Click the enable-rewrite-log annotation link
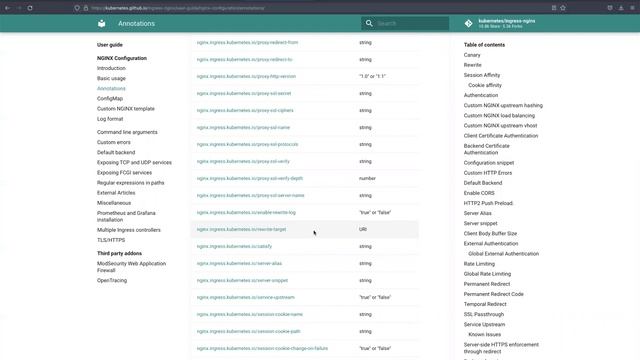 pos(246,212)
